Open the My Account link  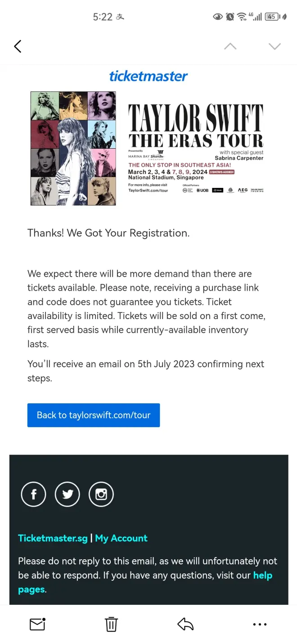(121, 538)
